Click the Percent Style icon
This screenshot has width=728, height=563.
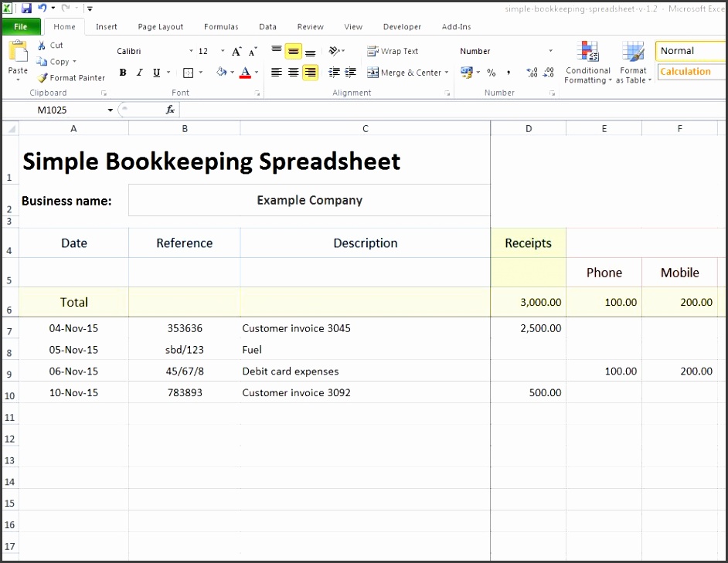pos(491,73)
